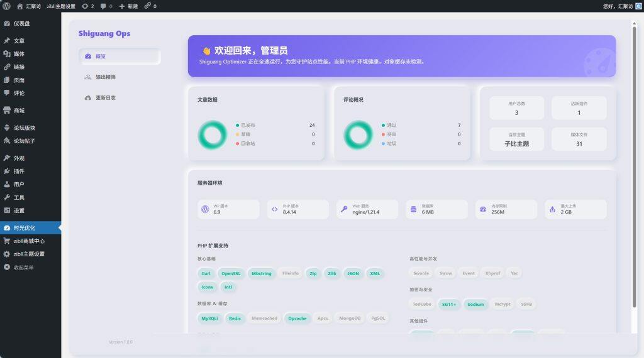Click the 媒体文件 stat card

coord(579,139)
